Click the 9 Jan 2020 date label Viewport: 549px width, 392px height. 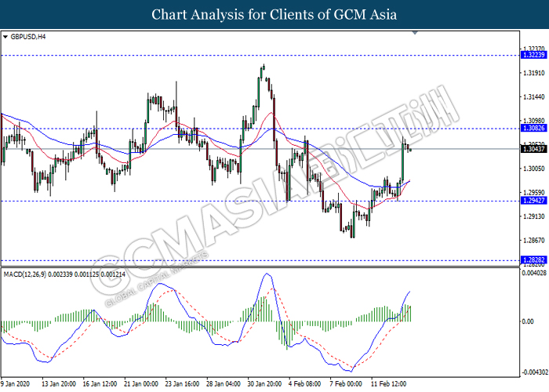(x=16, y=384)
